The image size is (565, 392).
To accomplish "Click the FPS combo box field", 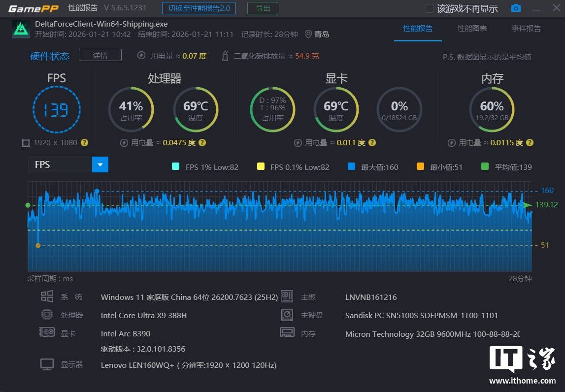I will click(x=60, y=164).
